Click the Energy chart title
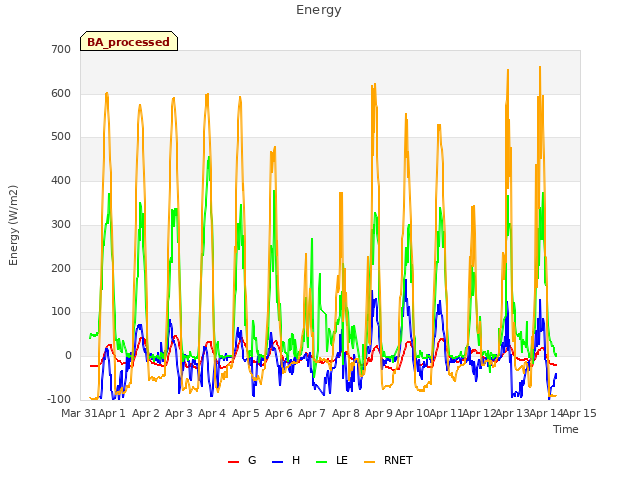The image size is (640, 480). pyautogui.click(x=319, y=10)
